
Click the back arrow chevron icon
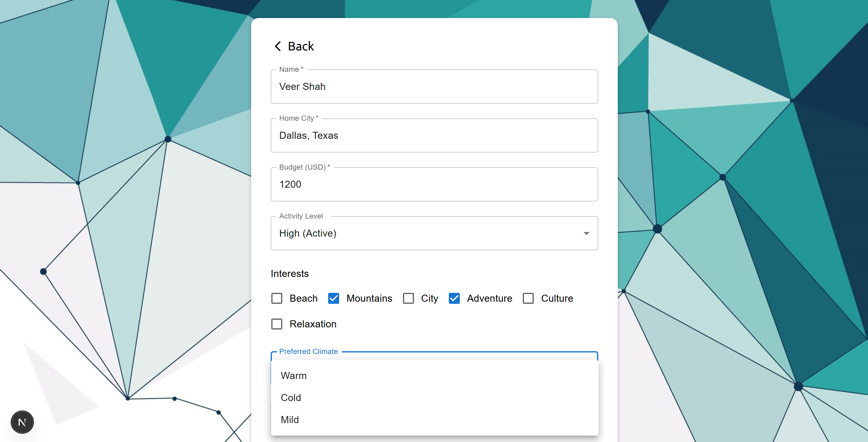(x=278, y=46)
